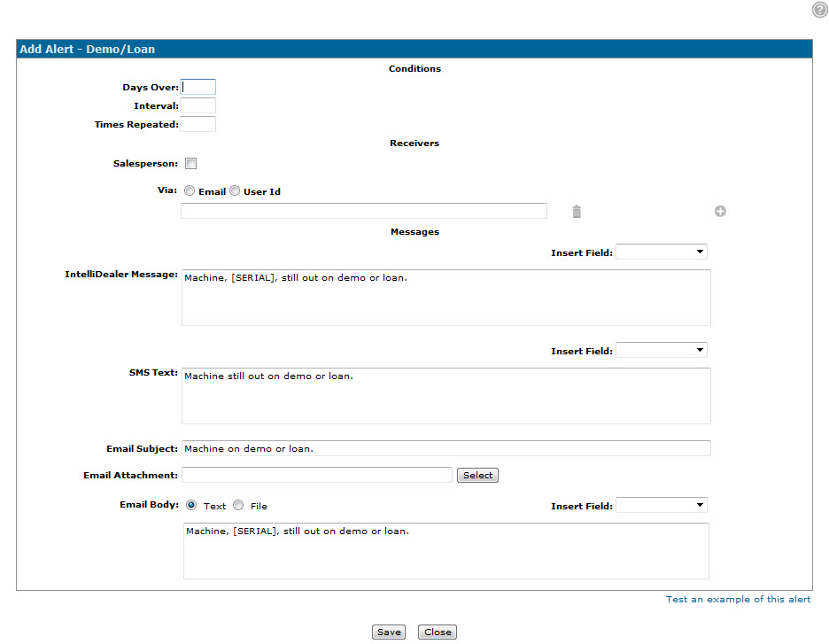The image size is (829, 644).
Task: Click the plus icon to add receiver
Action: (720, 212)
